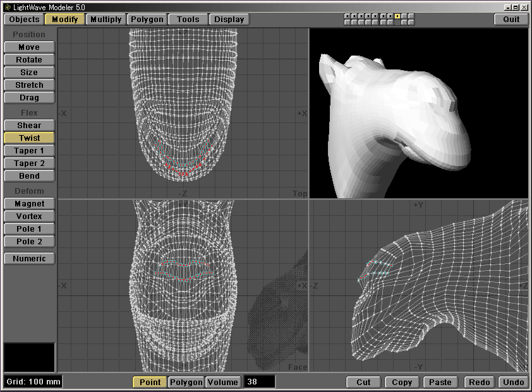Switch selection mode to Polygon at bottom

pyautogui.click(x=186, y=382)
